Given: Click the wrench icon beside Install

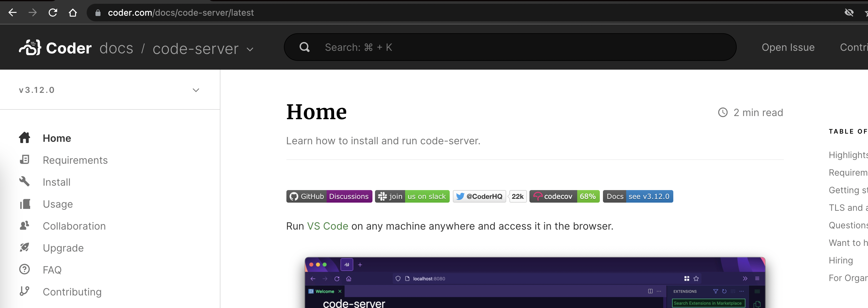Looking at the screenshot, I should click(24, 181).
